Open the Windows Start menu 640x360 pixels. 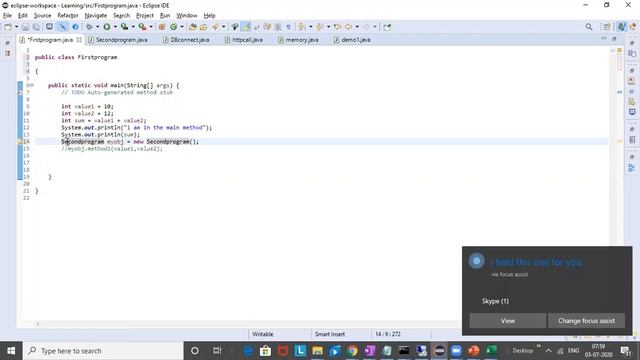tap(11, 351)
